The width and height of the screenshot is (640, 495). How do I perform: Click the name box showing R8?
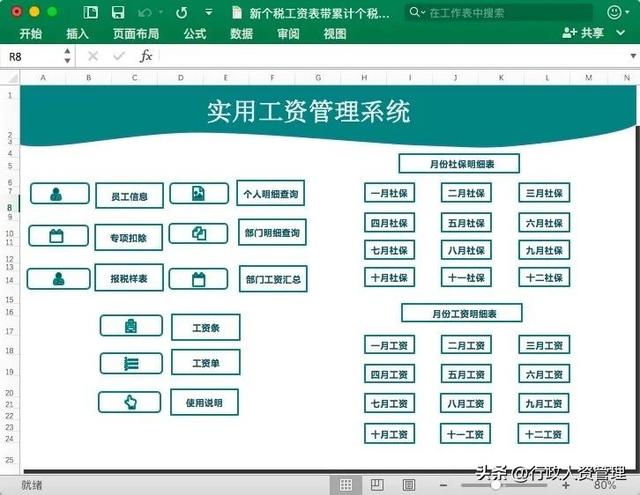click(x=31, y=56)
